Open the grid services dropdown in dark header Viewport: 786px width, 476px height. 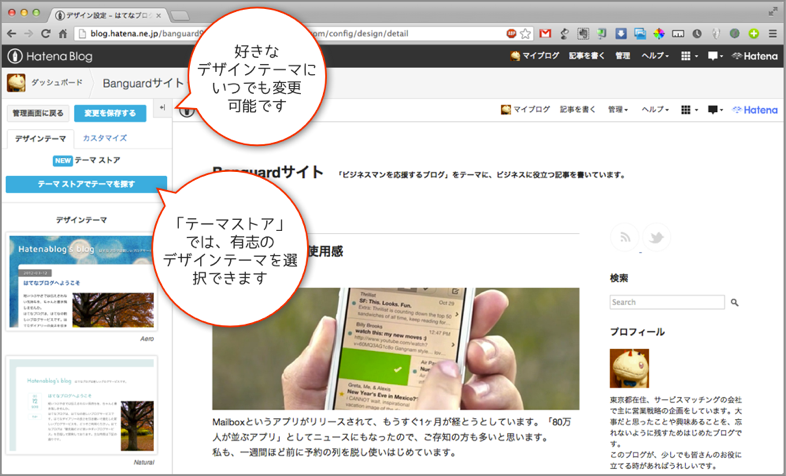point(689,56)
